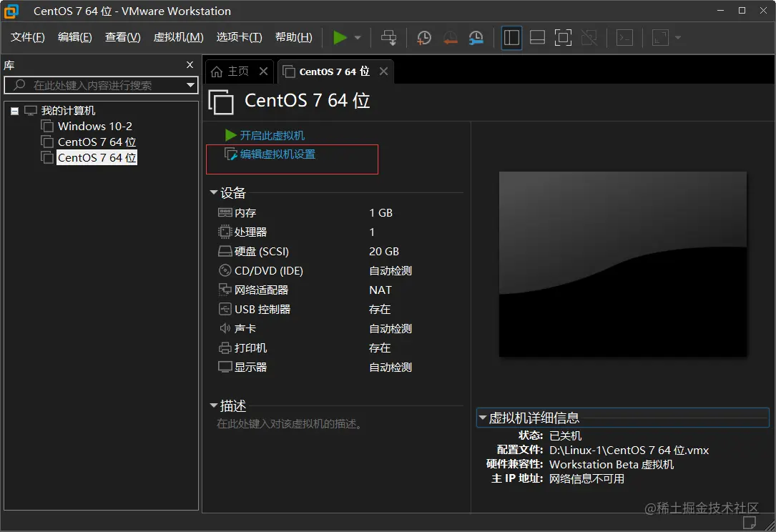The width and height of the screenshot is (776, 532).
Task: Click the VMware Workstation title bar logo
Action: click(x=11, y=11)
